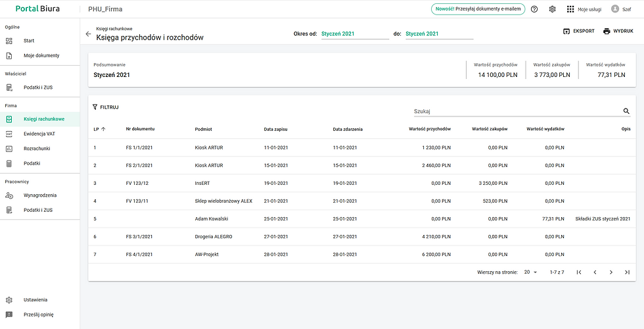Click the Wynagrodzenia salaries icon
This screenshot has height=329, width=644.
click(x=9, y=195)
